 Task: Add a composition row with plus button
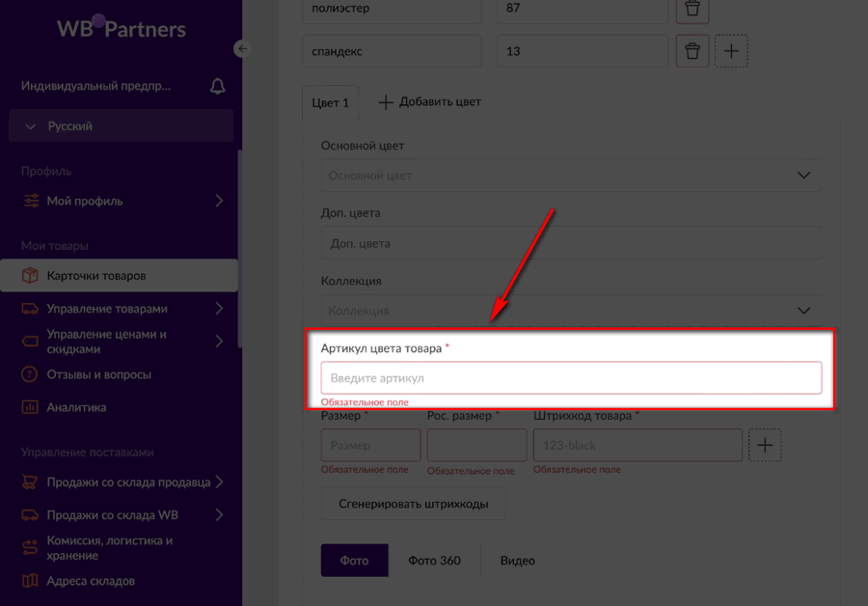pos(731,51)
